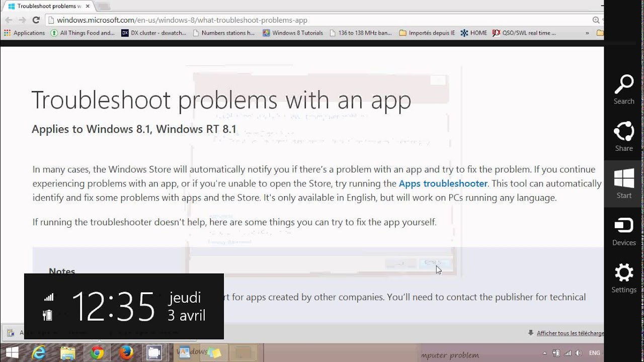The width and height of the screenshot is (644, 362).
Task: Open File Explorer from taskbar
Action: coord(68,352)
